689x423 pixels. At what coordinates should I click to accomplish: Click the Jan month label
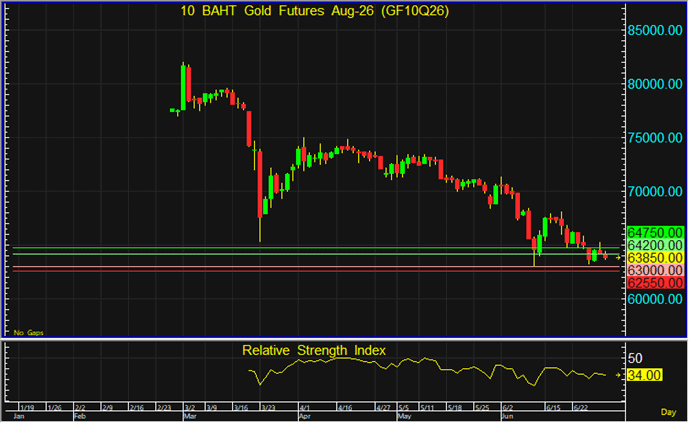point(19,416)
